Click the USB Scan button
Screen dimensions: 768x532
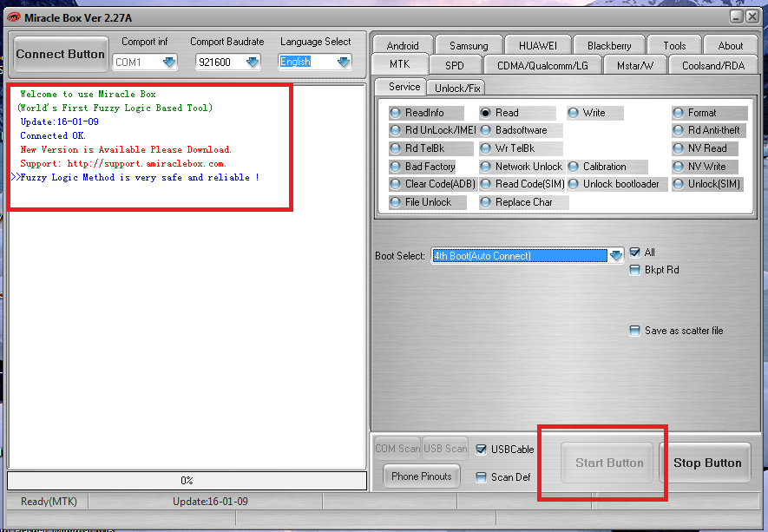pos(445,449)
